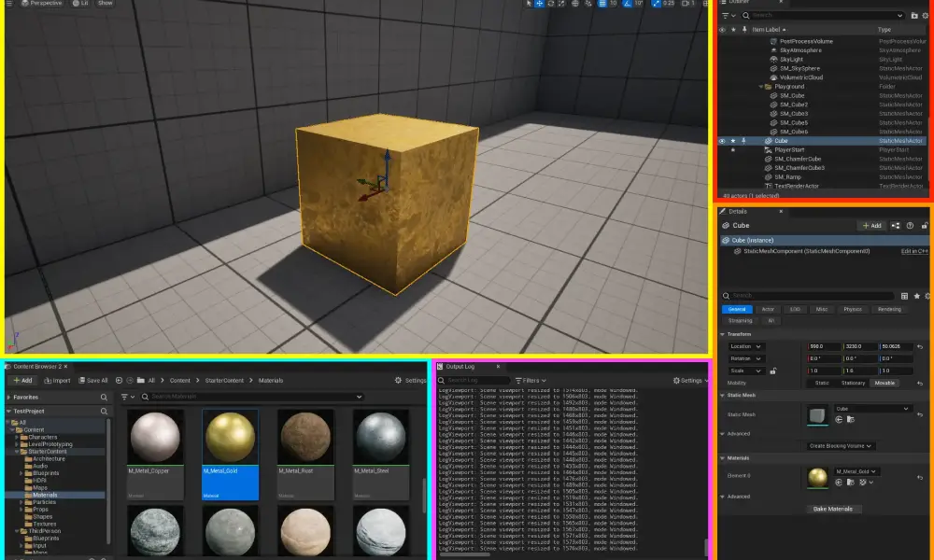
Task: Toggle visibility of Cube in Outliner
Action: (x=722, y=141)
